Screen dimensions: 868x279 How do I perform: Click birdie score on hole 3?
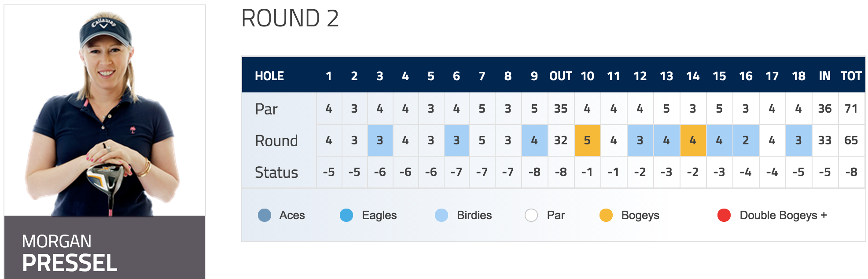[x=380, y=140]
